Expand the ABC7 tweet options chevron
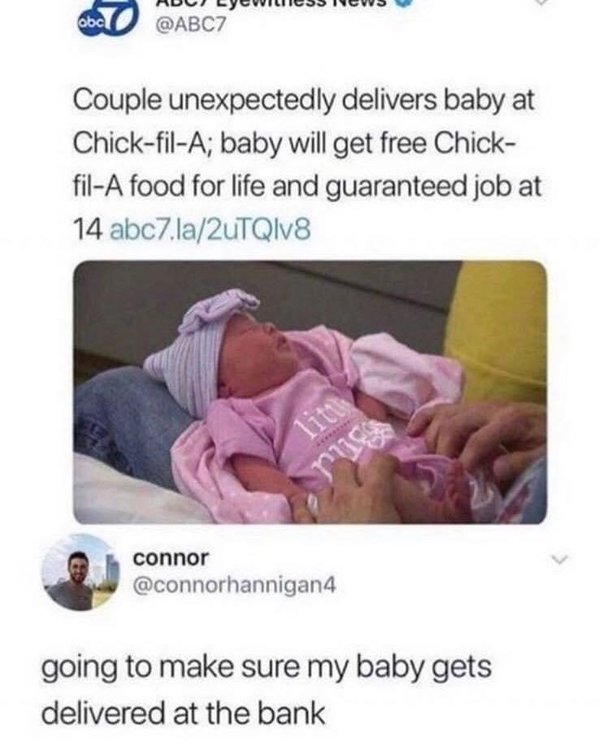 [541, 3]
